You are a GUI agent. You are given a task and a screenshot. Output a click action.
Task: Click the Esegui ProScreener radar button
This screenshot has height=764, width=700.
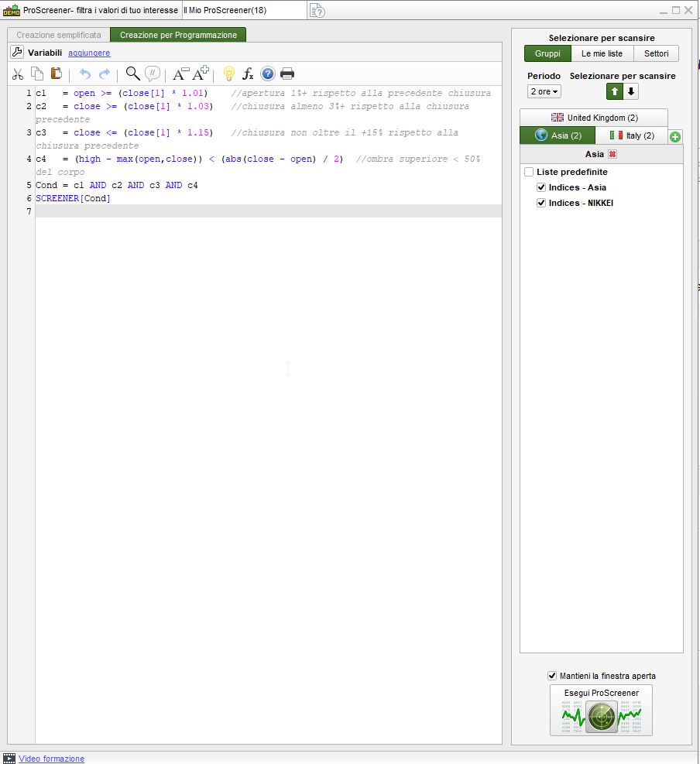coord(601,710)
